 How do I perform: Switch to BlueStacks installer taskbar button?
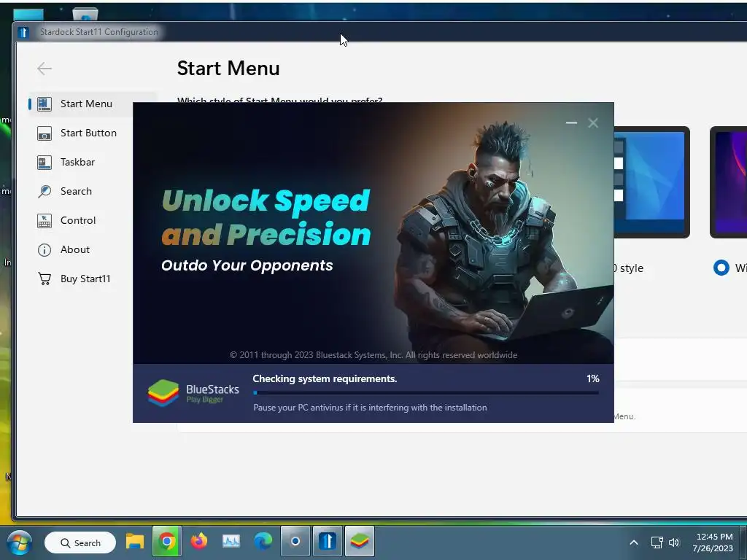click(x=360, y=542)
